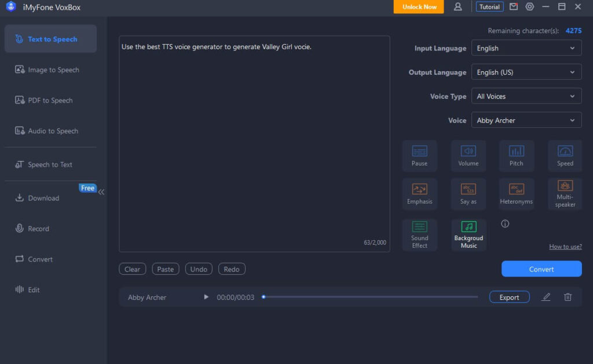Screen dimensions: 593x364
Task: Expand the Input Language dropdown
Action: click(x=526, y=48)
